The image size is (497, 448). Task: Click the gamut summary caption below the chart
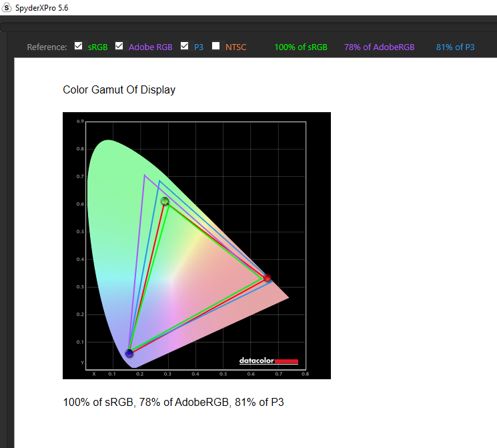click(x=173, y=402)
